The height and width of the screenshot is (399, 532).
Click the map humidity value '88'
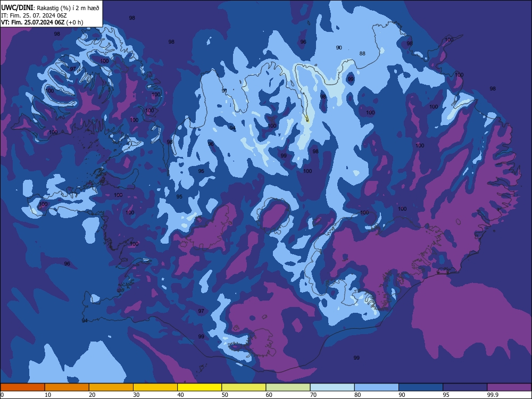362,53
